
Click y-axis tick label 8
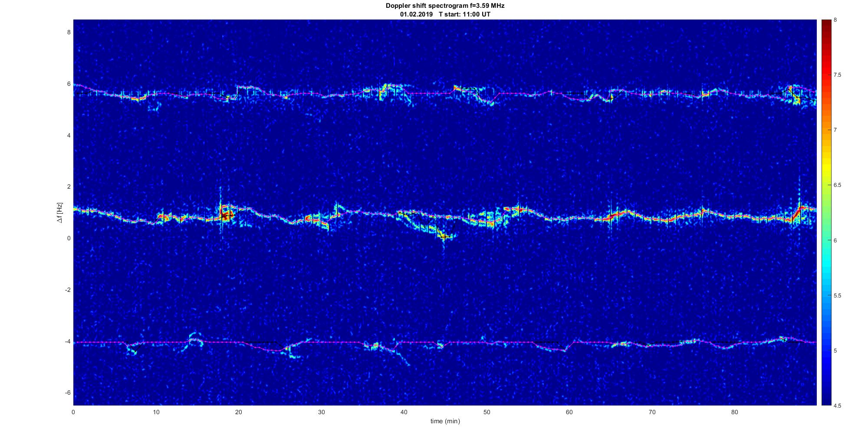[69, 32]
